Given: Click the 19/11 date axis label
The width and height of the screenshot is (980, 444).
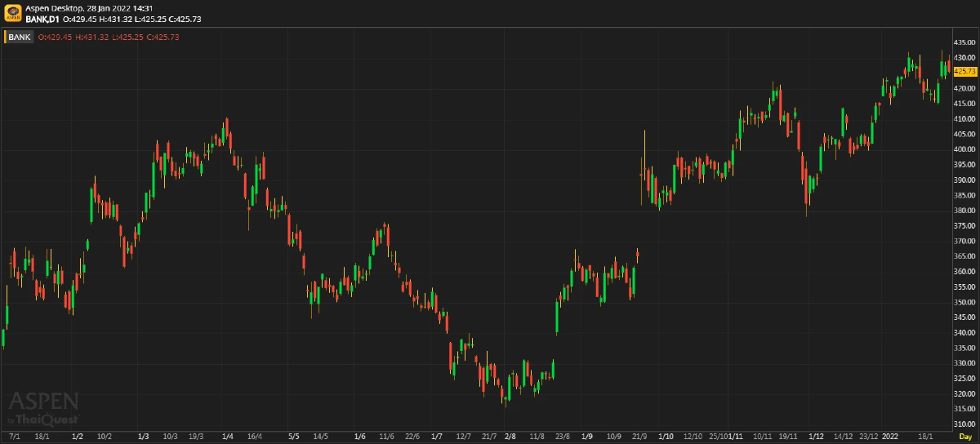Looking at the screenshot, I should point(789,437).
